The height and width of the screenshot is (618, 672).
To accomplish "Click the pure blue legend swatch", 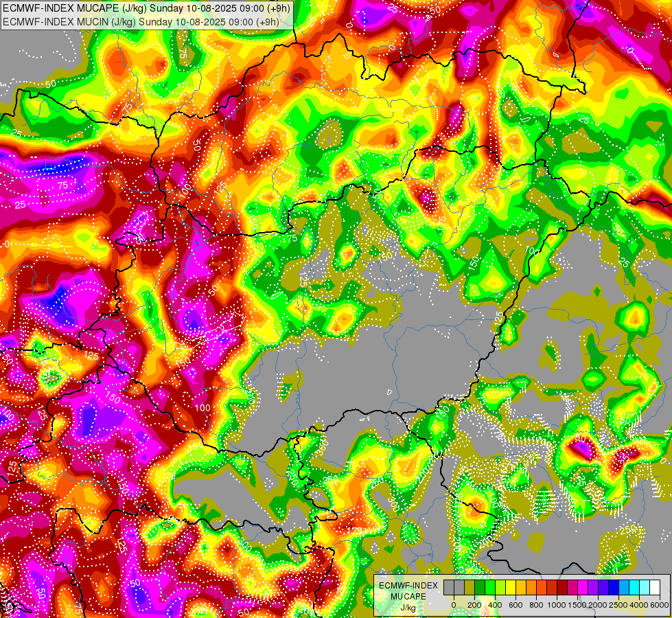I will [614, 588].
